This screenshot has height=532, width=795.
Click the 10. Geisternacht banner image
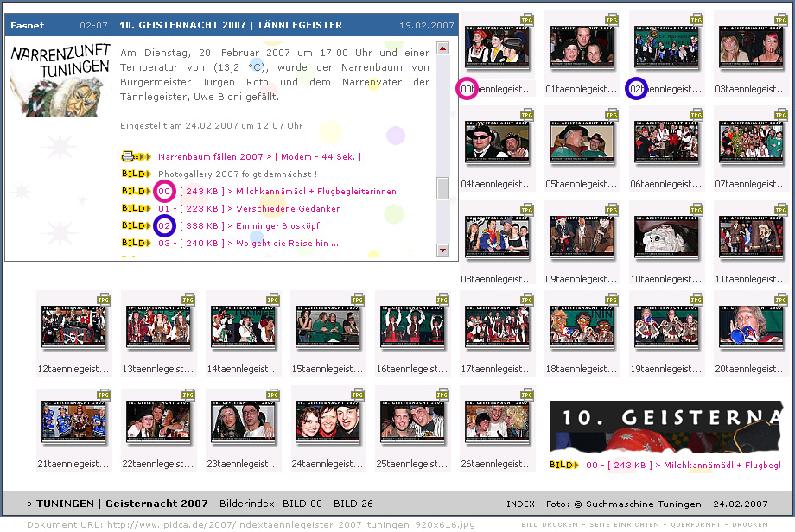click(x=665, y=427)
